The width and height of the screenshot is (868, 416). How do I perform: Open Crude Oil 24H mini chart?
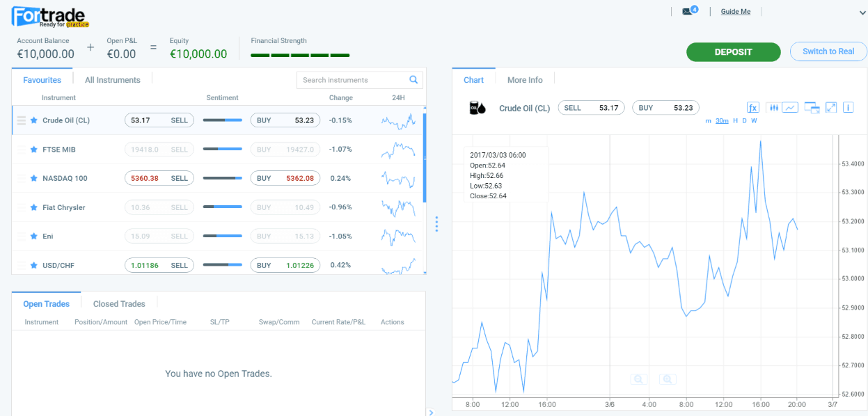pos(398,120)
